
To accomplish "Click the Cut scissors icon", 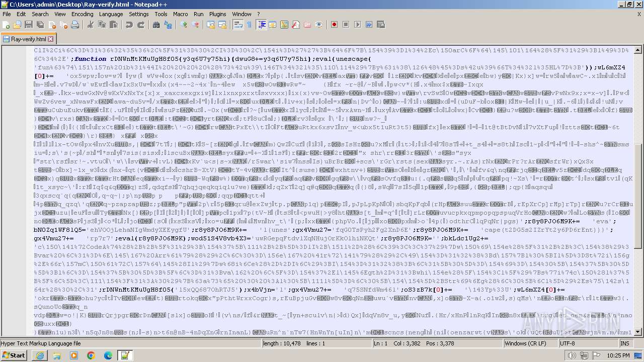I will click(90, 25).
